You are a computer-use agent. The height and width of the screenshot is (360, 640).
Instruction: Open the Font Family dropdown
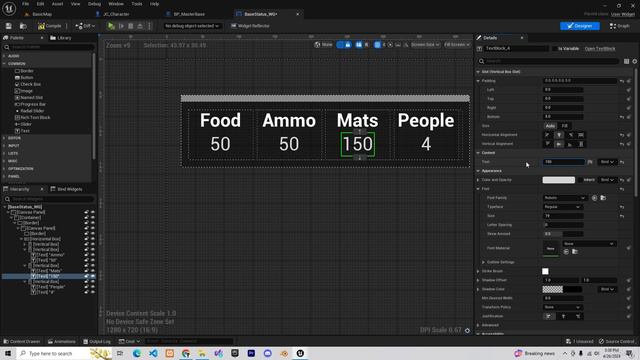[564, 198]
